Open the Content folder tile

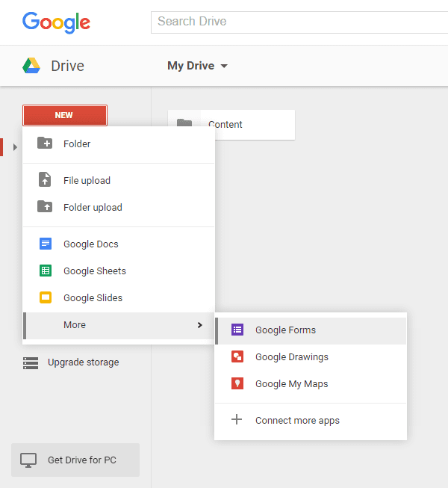tap(231, 125)
